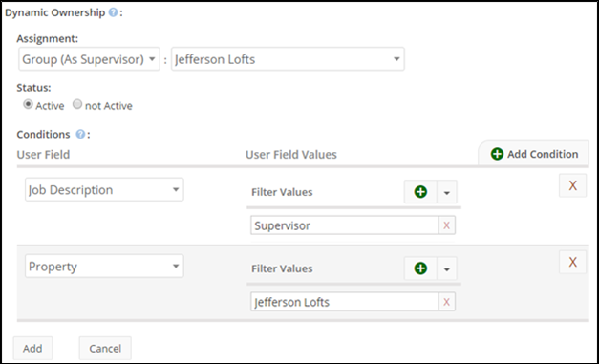Screen dimensions: 599x364
Task: Click the Add Condition tab
Action: point(534,154)
